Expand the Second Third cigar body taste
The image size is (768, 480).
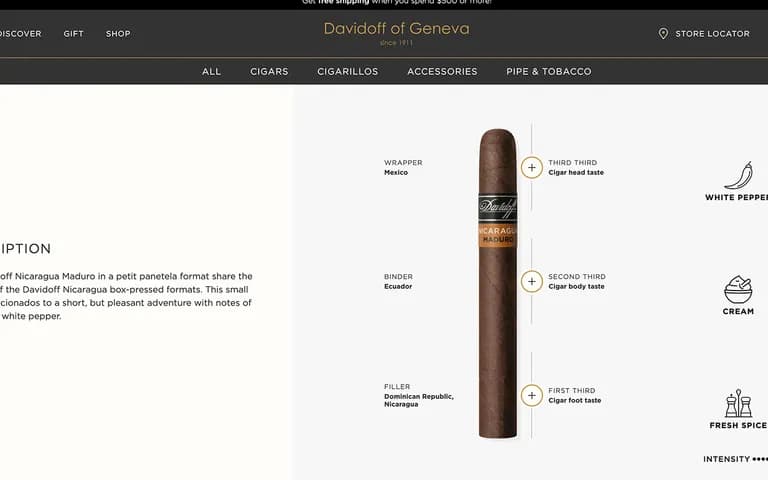point(531,282)
